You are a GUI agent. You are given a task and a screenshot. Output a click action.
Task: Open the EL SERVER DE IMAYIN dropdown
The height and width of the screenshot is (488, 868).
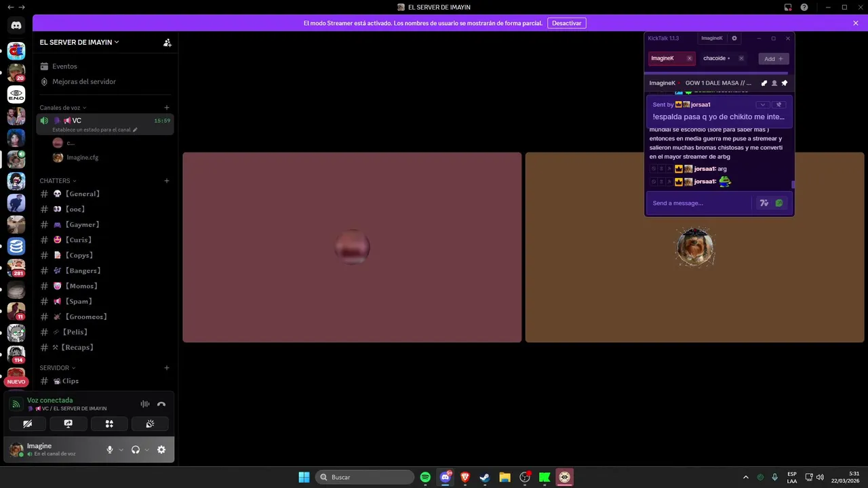[x=79, y=42]
